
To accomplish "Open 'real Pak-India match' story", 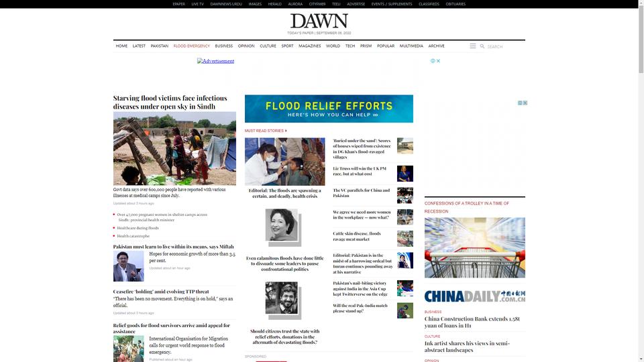I will [x=360, y=308].
